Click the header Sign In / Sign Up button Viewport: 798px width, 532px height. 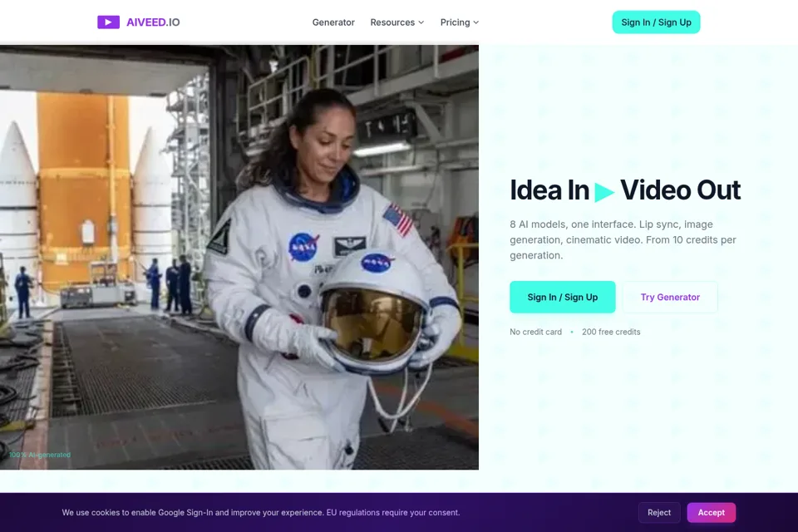click(x=656, y=22)
